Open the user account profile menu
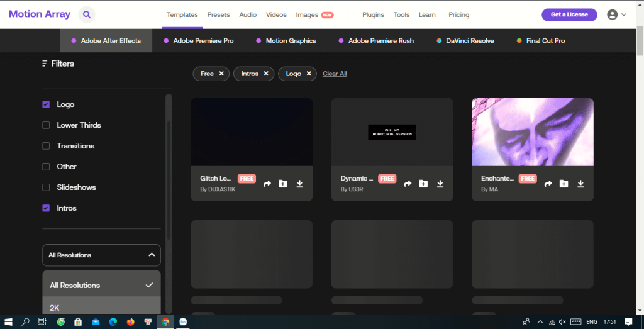The image size is (644, 329). click(x=616, y=14)
